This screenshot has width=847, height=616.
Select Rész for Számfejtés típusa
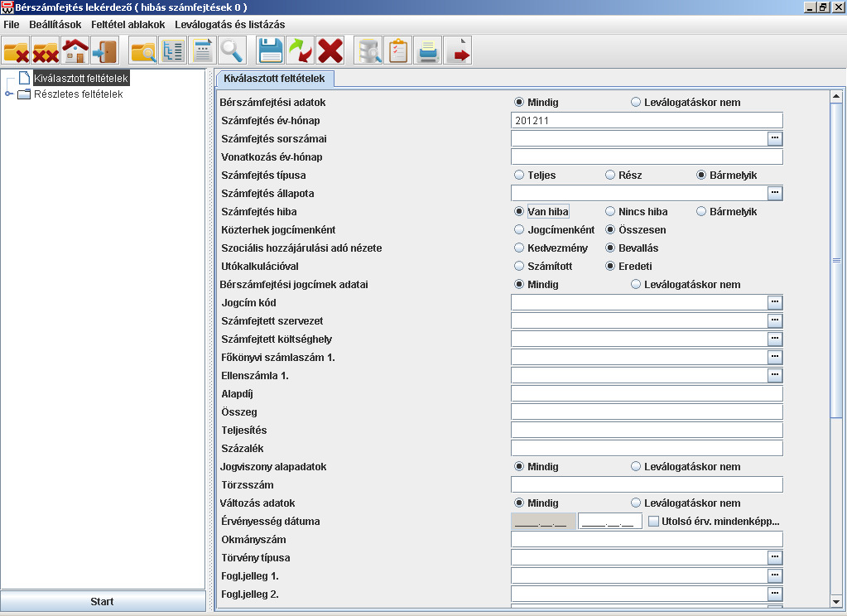click(610, 175)
